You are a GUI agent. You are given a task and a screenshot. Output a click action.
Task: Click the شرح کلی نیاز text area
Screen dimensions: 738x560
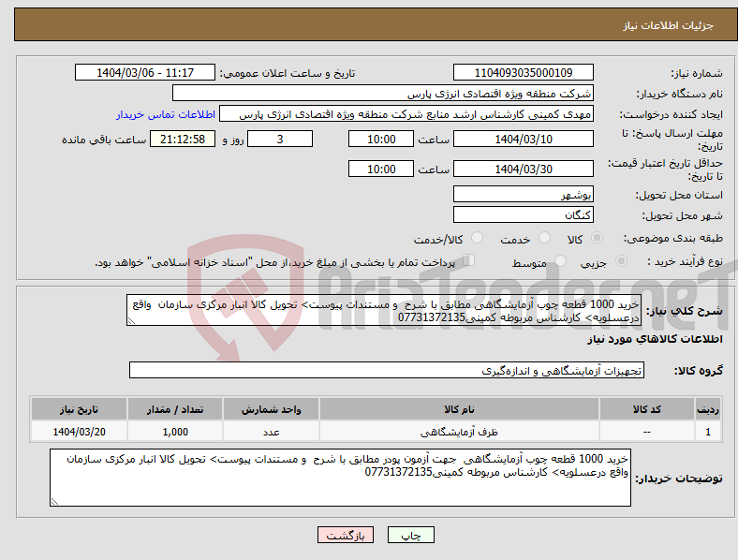coord(384,310)
